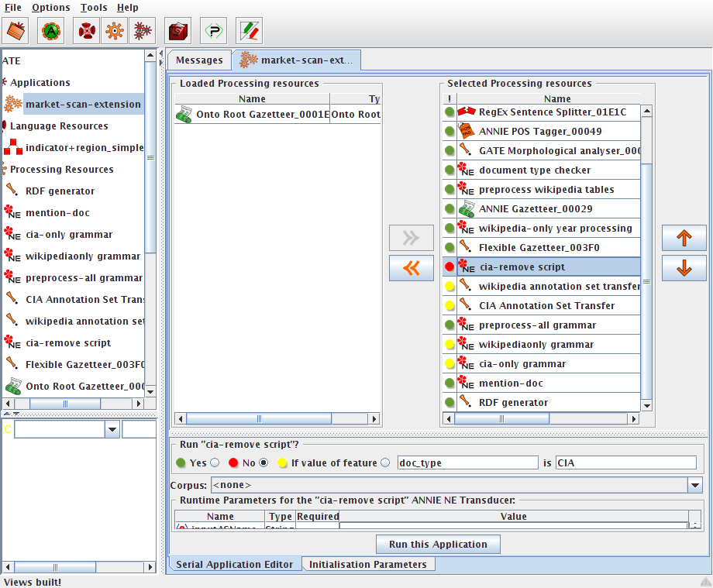713x588 pixels.
Task: Select the Serial Application Editor tab
Action: pyautogui.click(x=234, y=564)
